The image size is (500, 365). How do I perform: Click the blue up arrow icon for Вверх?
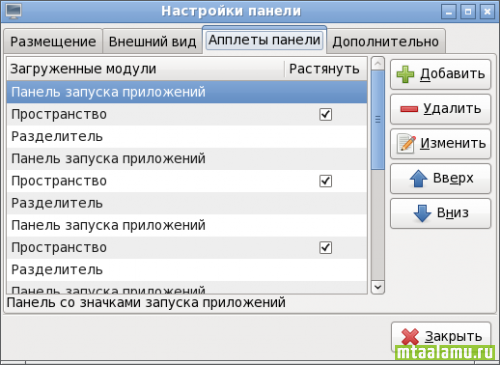418,178
